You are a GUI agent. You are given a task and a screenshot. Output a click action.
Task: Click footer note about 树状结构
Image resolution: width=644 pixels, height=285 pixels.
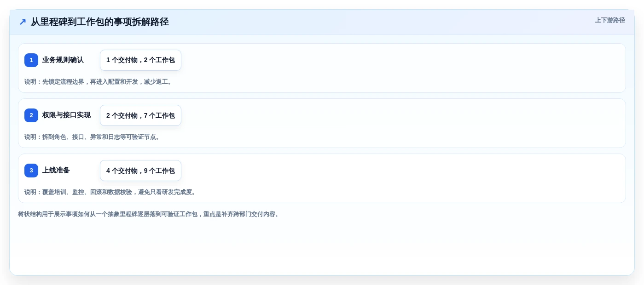(x=149, y=214)
